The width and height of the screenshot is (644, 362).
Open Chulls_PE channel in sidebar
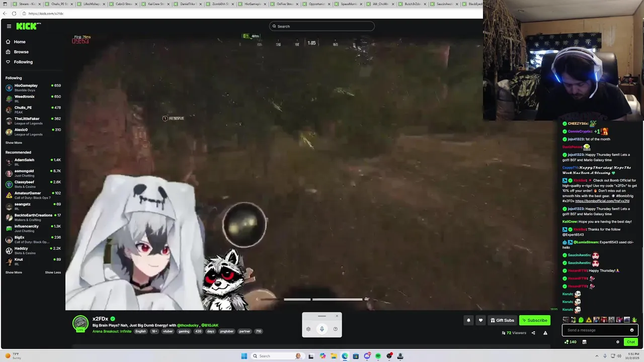coord(33,110)
